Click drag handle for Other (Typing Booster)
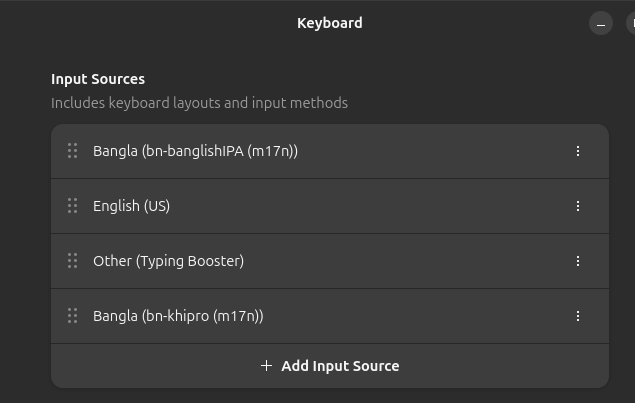The image size is (635, 403). (72, 261)
